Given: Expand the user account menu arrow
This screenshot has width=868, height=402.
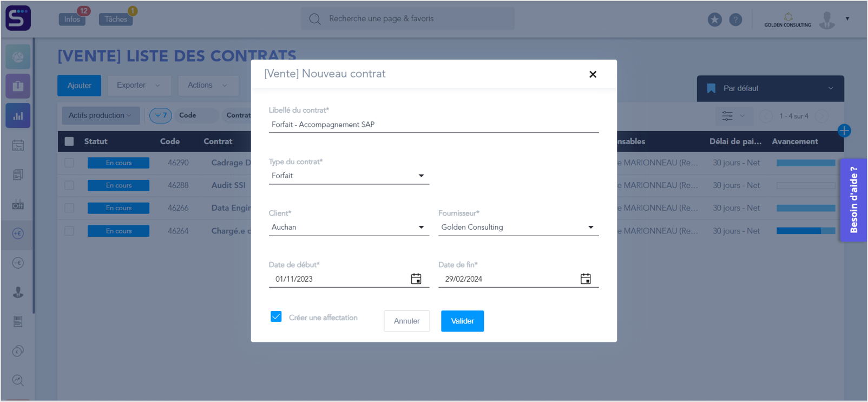Looking at the screenshot, I should [847, 19].
